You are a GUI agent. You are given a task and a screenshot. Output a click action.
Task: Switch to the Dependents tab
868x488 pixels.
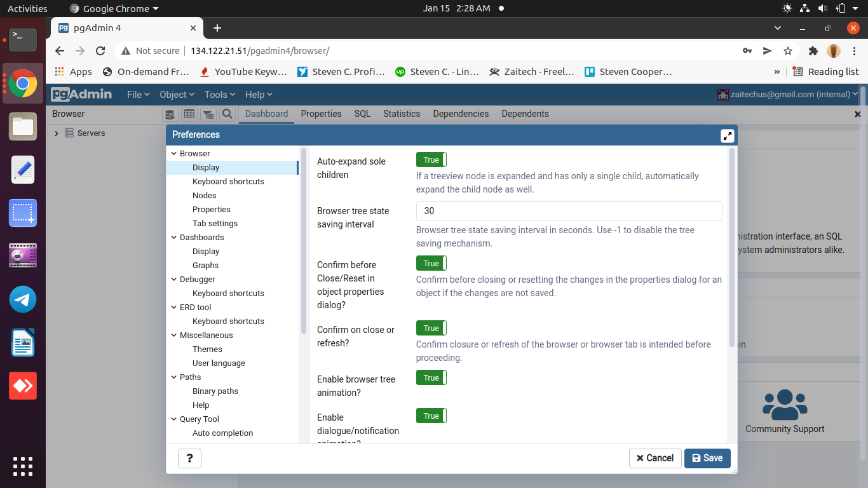tap(525, 114)
